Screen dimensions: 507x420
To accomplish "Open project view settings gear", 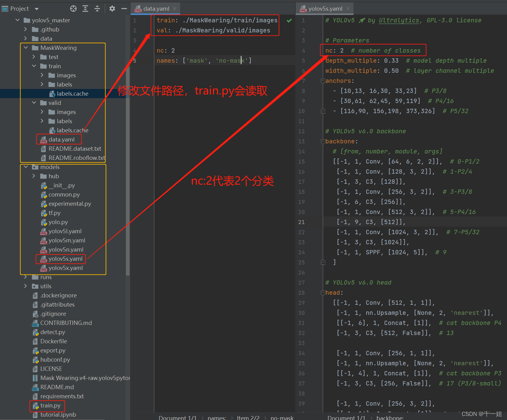I will pos(112,9).
